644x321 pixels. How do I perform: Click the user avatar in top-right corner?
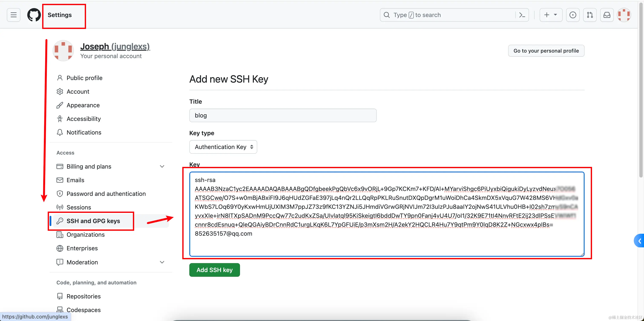coord(624,15)
